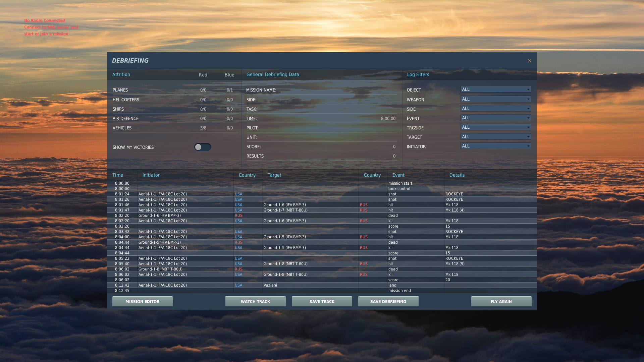Viewport: 644px width, 362px height.
Task: Click the Fly Again button
Action: coord(501,301)
